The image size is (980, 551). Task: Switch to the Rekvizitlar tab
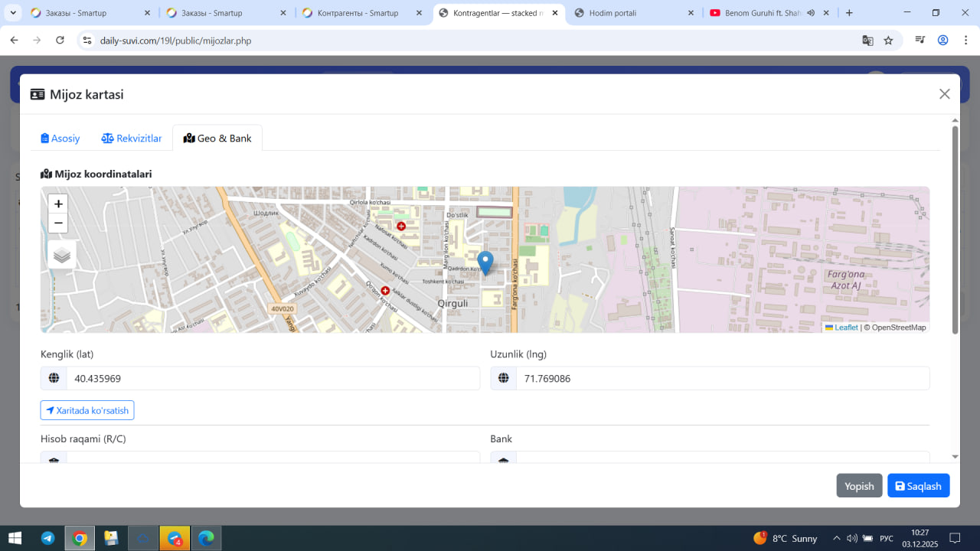coord(132,139)
